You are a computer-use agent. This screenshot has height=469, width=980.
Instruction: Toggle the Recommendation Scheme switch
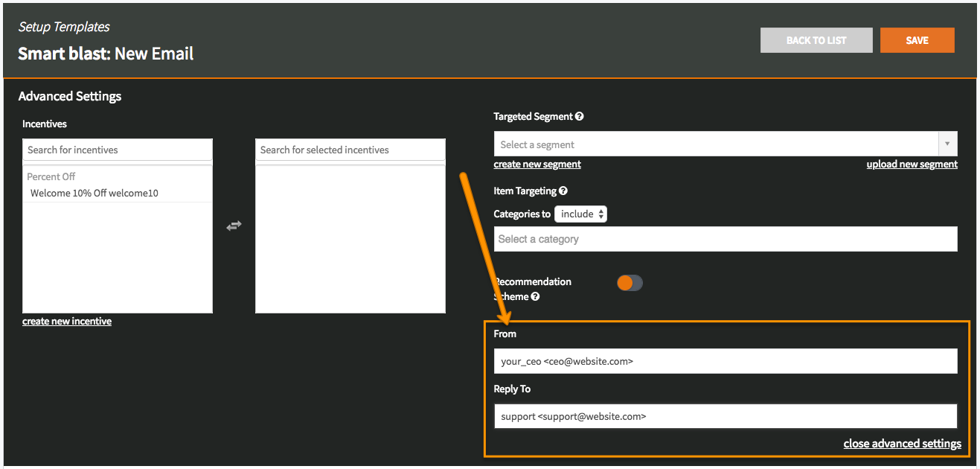(630, 283)
